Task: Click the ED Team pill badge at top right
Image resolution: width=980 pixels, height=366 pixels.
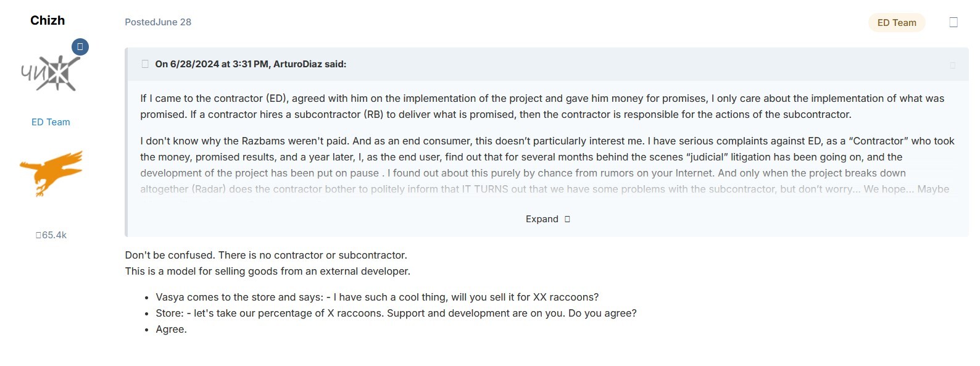Action: 897,23
